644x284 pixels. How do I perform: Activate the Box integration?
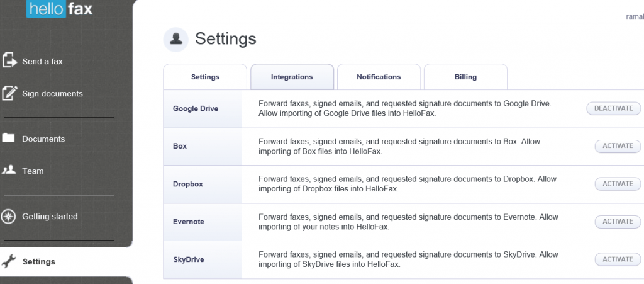coord(618,146)
